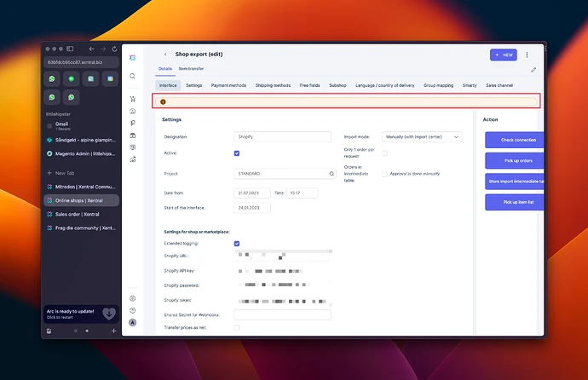Switch to the Item transfer tab
Viewport: 588px width, 380px height.
[191, 68]
